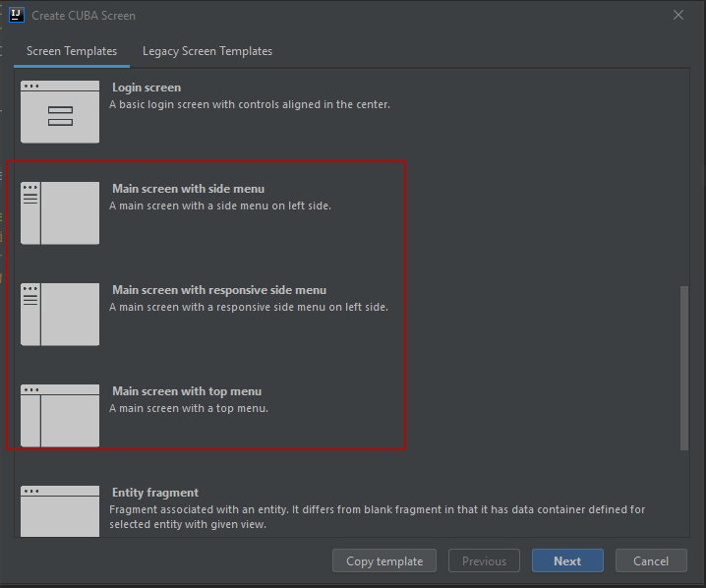Viewport: 706px width, 588px height.
Task: Click 'Main screen with top menu' title
Action: click(x=187, y=391)
